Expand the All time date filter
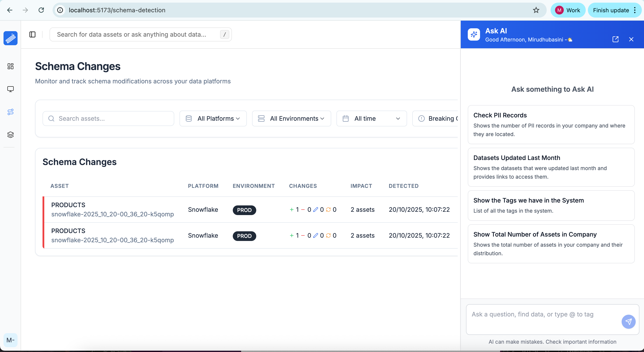 [x=372, y=119]
